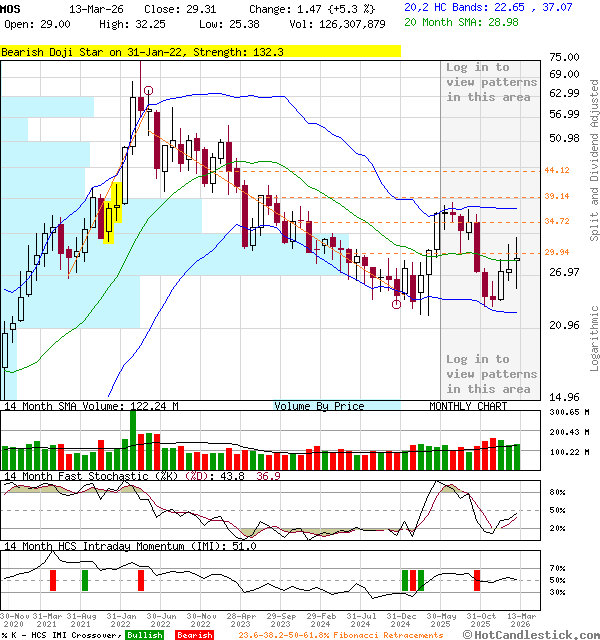Click the green Bullish legend badge

point(145,635)
